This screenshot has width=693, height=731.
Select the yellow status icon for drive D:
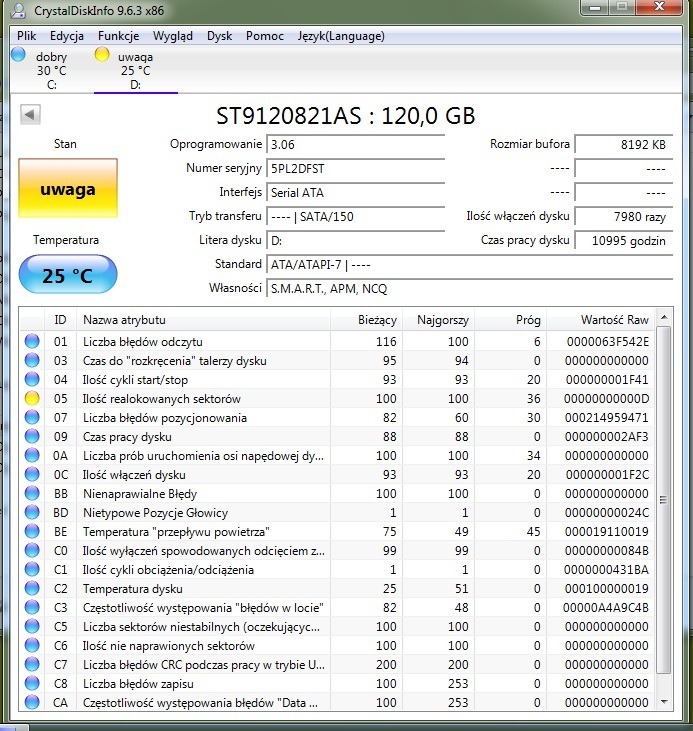(x=102, y=56)
